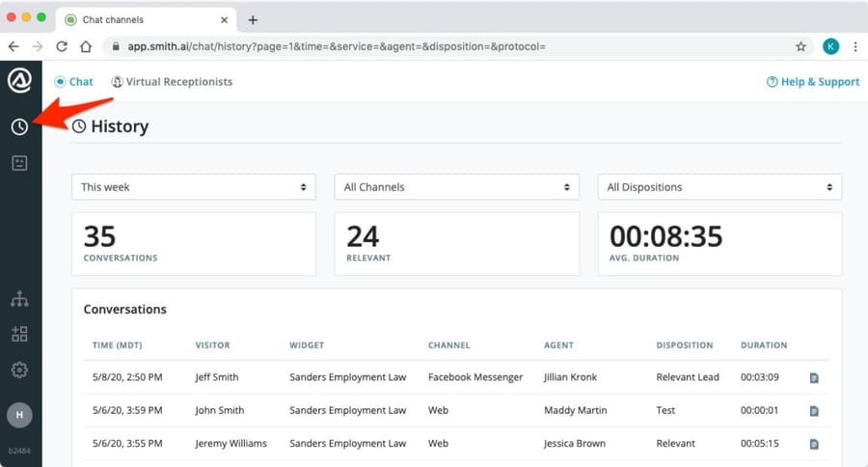Open settings gear in sidebar
This screenshot has height=467, width=868.
[x=19, y=370]
